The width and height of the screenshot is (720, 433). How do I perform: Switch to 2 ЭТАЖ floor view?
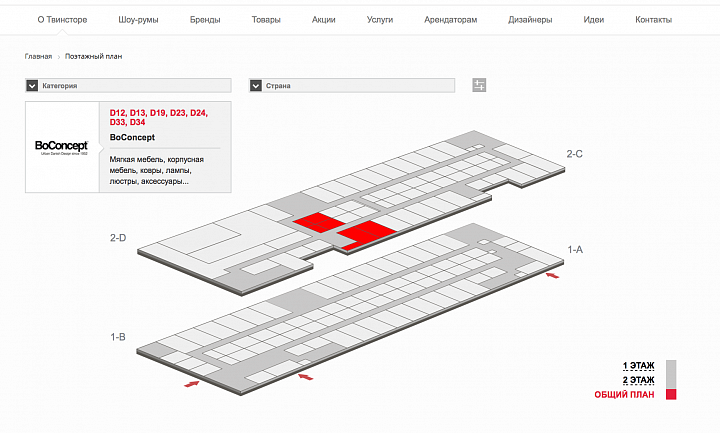point(638,380)
